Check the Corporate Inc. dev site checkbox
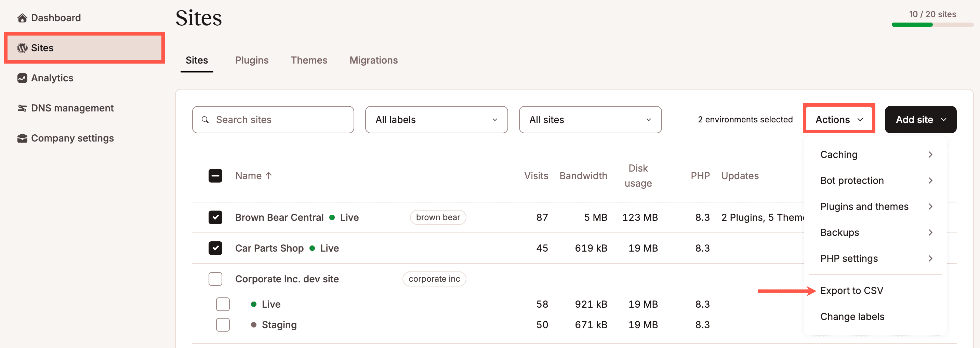This screenshot has width=980, height=348. [x=215, y=279]
